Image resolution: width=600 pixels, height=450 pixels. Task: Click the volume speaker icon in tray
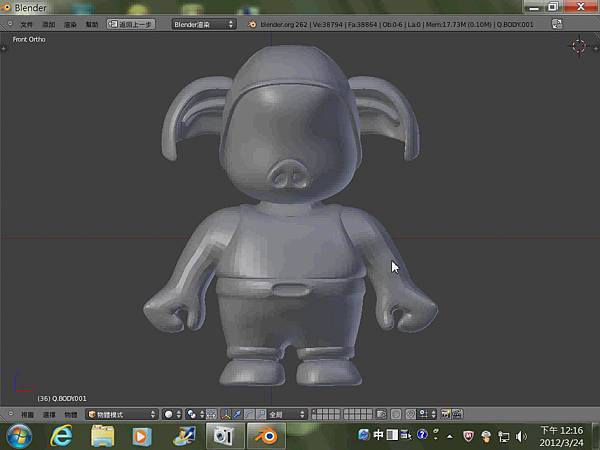(x=522, y=436)
